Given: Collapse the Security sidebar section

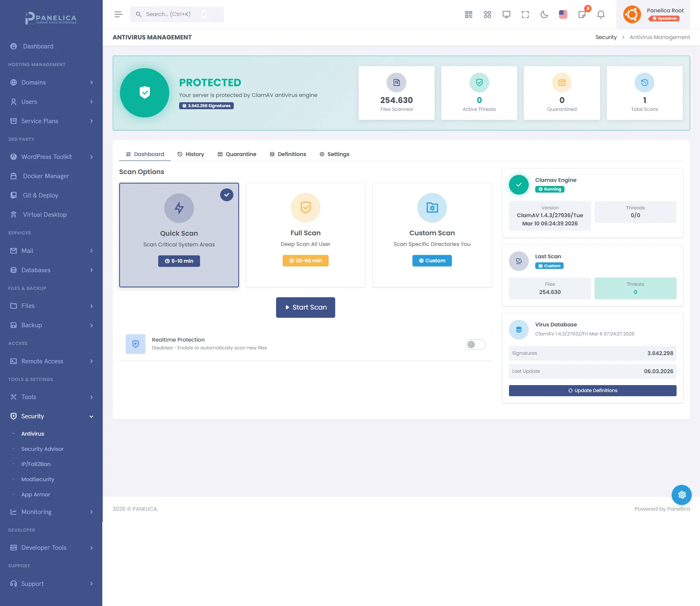Looking at the screenshot, I should 51,416.
